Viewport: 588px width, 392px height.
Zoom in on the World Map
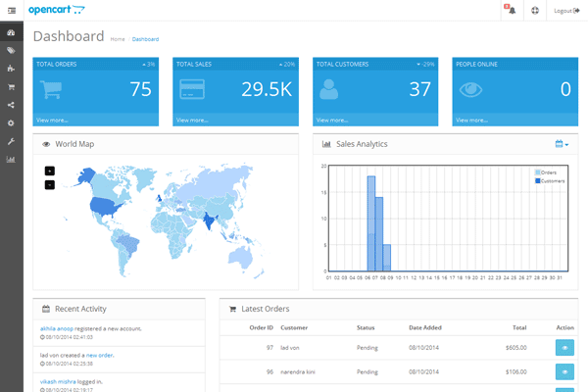50,171
